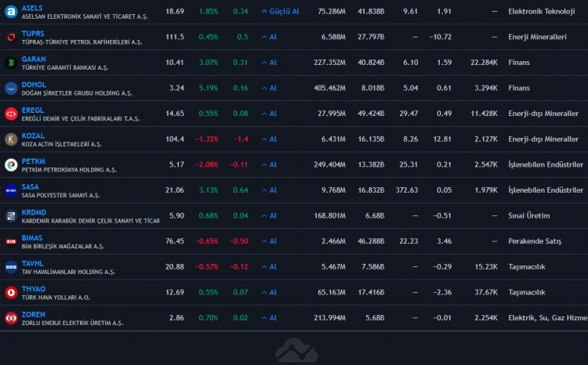Open the SASA ticker link

point(30,186)
